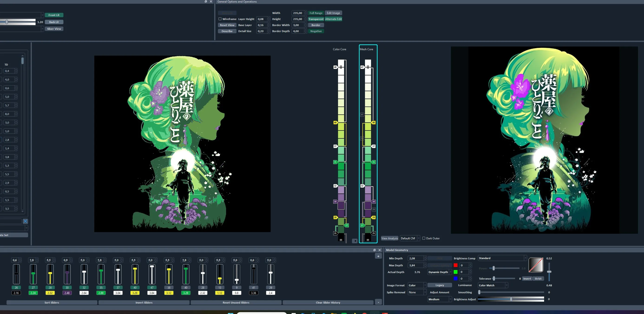This screenshot has width=644, height=314.
Task: Click the blue X clear icon
Action: [25, 221]
